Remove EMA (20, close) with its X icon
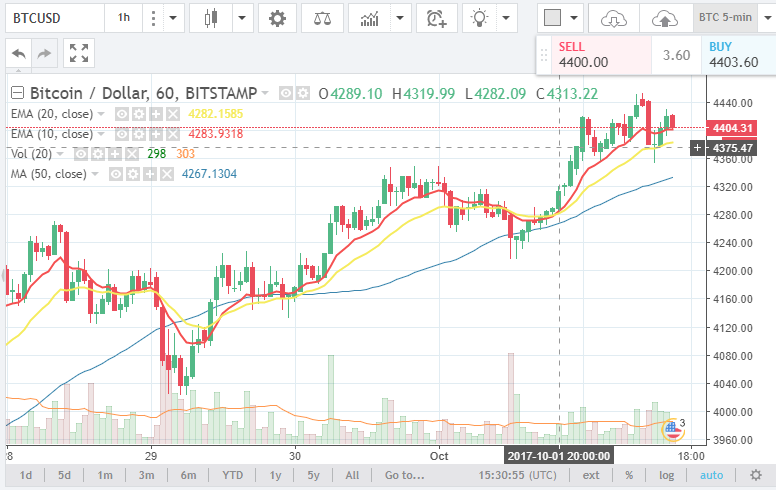 point(172,114)
